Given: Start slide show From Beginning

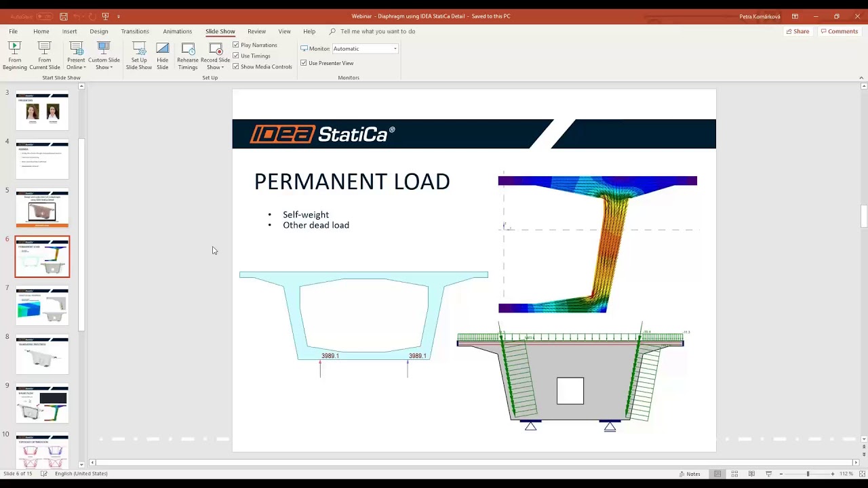Looking at the screenshot, I should pos(14,56).
